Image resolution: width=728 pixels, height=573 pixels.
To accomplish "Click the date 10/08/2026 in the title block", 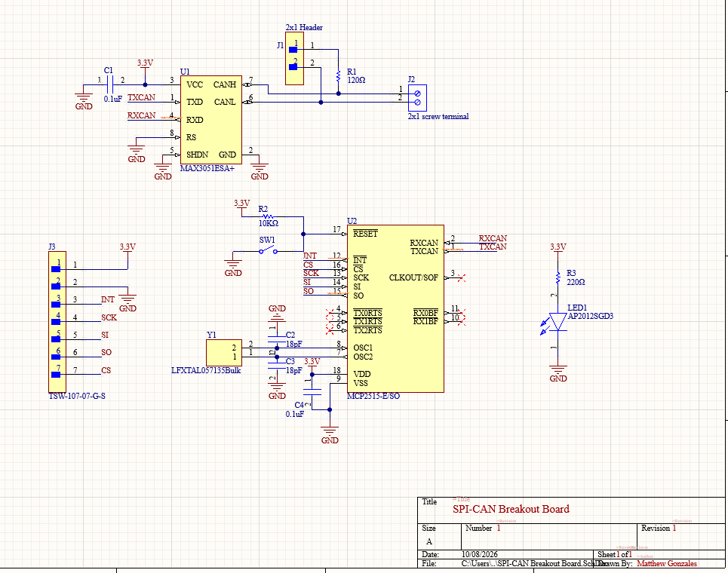I will tap(480, 554).
